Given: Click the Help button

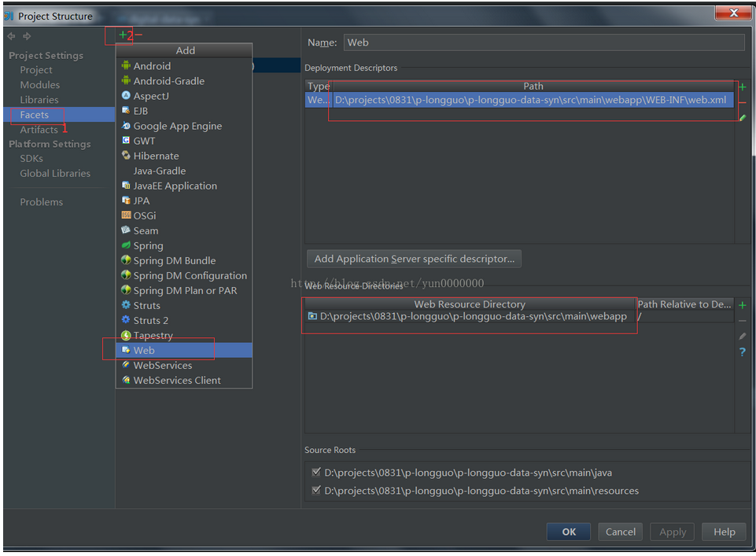Looking at the screenshot, I should 725,532.
